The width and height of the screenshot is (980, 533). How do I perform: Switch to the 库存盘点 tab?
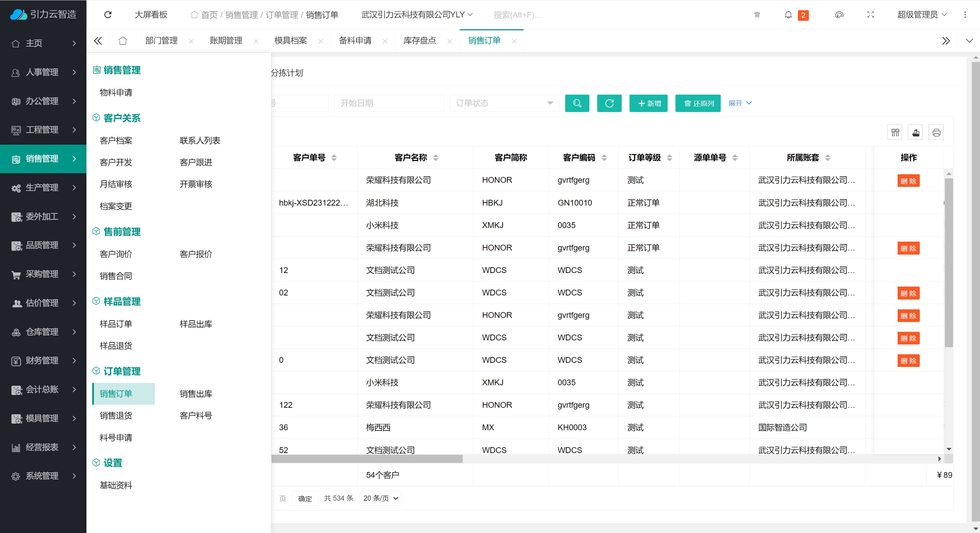[x=419, y=40]
